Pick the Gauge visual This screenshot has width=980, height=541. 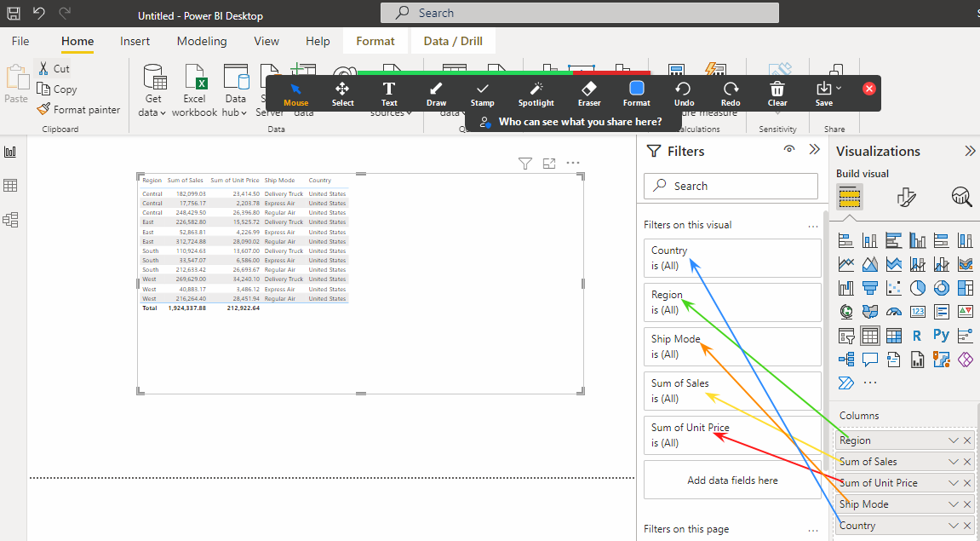[x=894, y=312]
